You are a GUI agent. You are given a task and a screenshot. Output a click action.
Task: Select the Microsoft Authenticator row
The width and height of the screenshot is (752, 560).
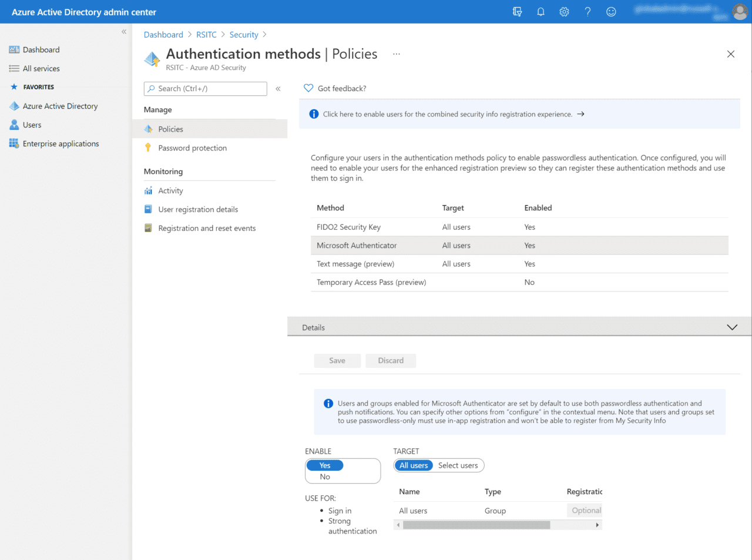tap(519, 246)
